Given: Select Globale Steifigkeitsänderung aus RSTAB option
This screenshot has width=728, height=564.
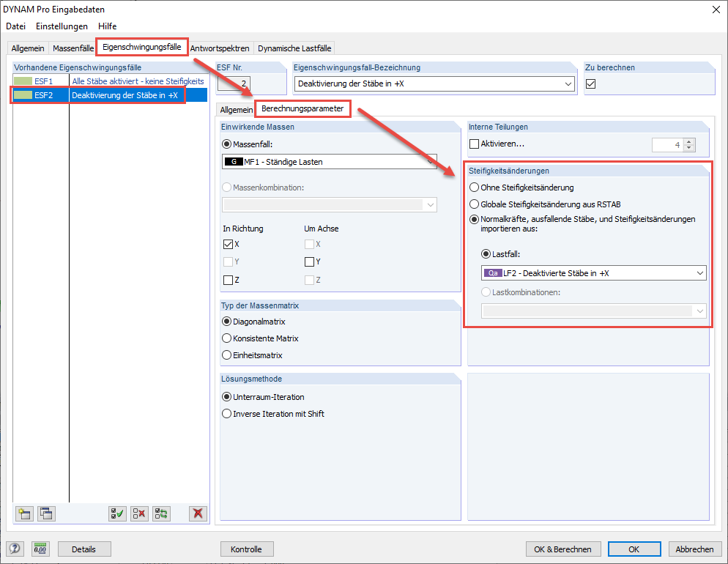Looking at the screenshot, I should (x=474, y=204).
